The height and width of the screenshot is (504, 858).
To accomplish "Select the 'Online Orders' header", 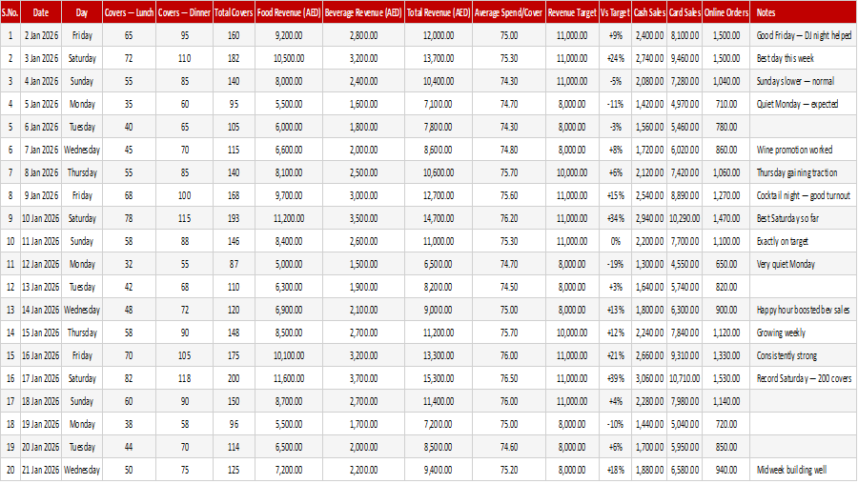I will (x=726, y=12).
